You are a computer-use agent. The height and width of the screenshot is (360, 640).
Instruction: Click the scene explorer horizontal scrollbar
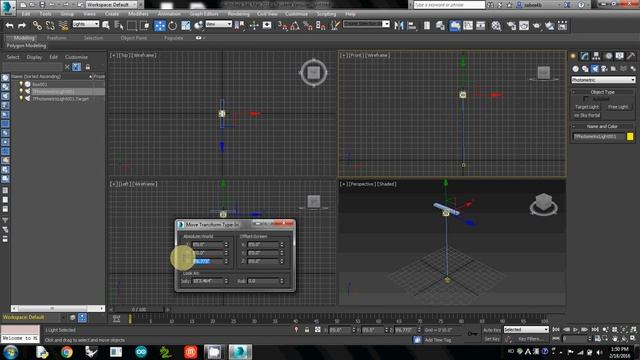pos(57,308)
